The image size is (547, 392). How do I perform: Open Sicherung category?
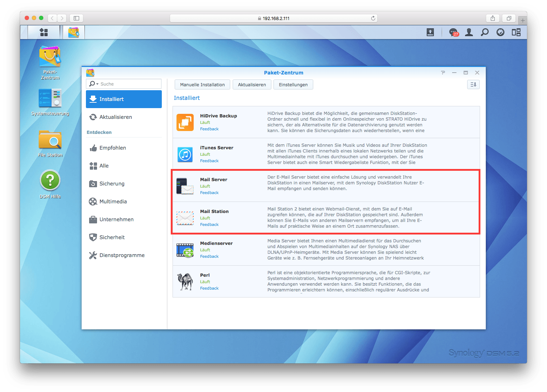coord(124,184)
